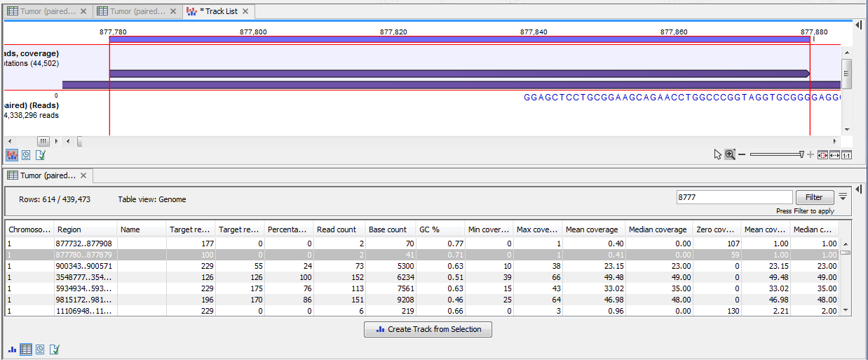
Task: Click the 1:1 zoom to base level icon
Action: click(846, 154)
